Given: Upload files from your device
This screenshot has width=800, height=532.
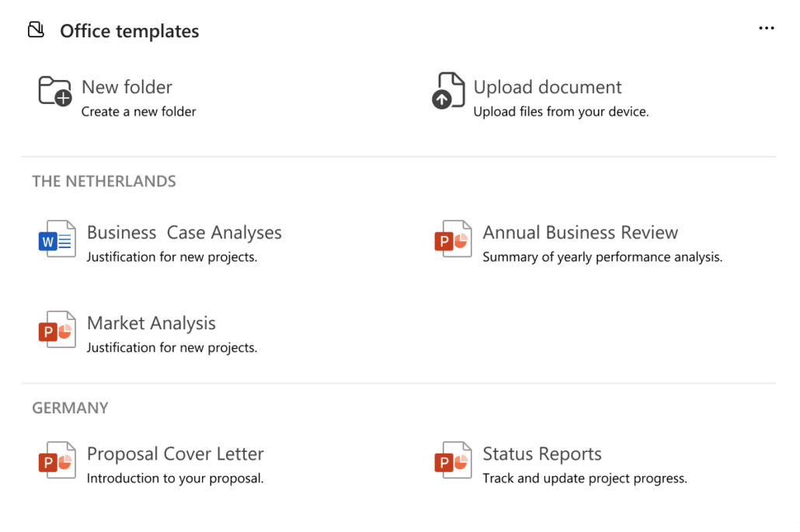Looking at the screenshot, I should pos(548,87).
